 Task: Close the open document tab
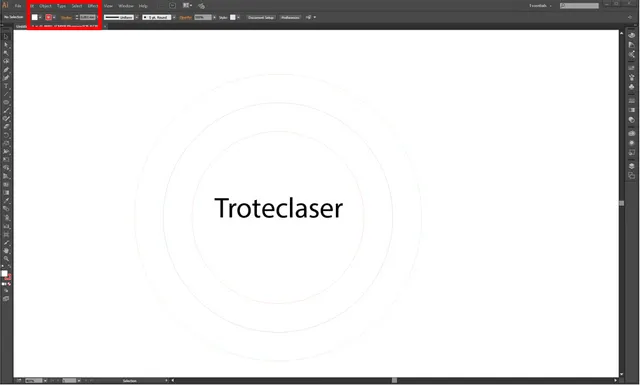click(105, 27)
